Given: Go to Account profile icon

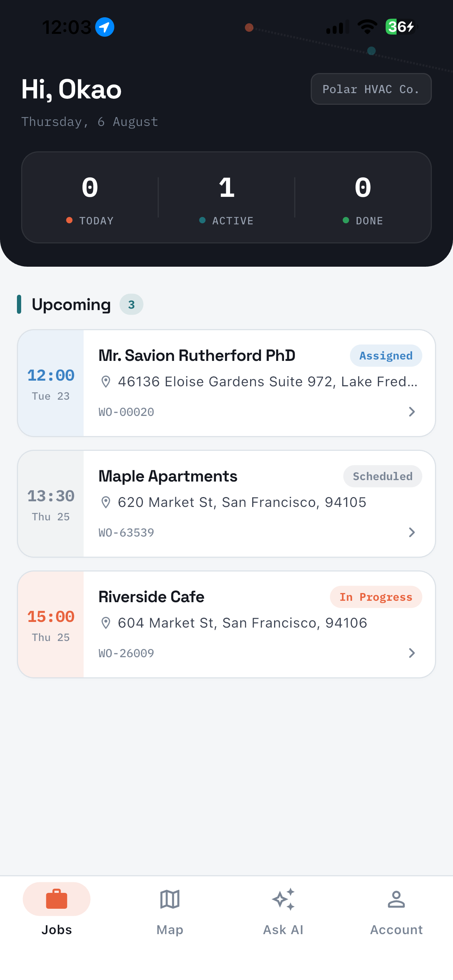Looking at the screenshot, I should tap(396, 899).
